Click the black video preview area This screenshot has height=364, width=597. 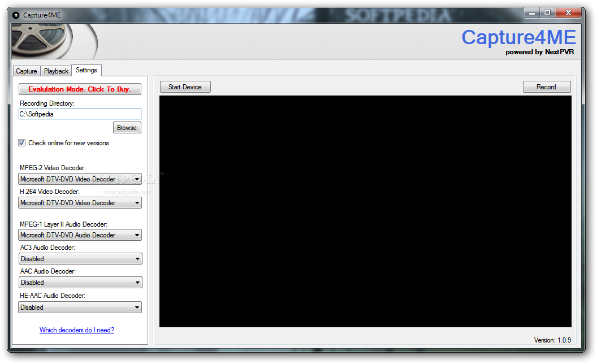366,211
